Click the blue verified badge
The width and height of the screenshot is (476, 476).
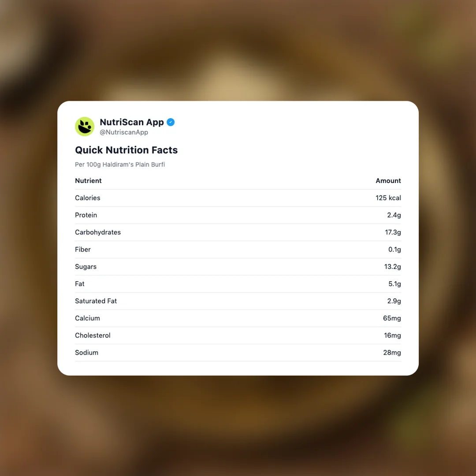(x=171, y=122)
